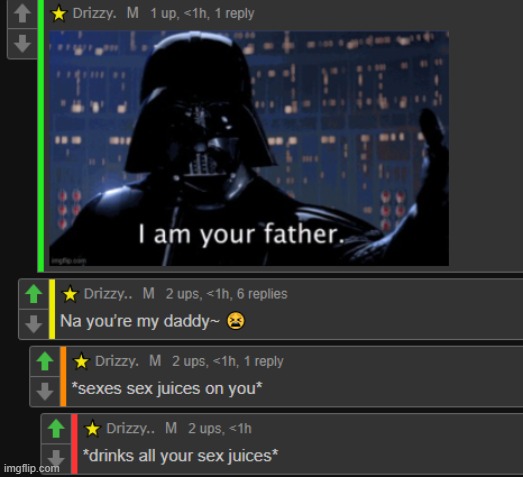523x477 pixels.
Task: Downvote the orange-bar comment
Action: 45,391
